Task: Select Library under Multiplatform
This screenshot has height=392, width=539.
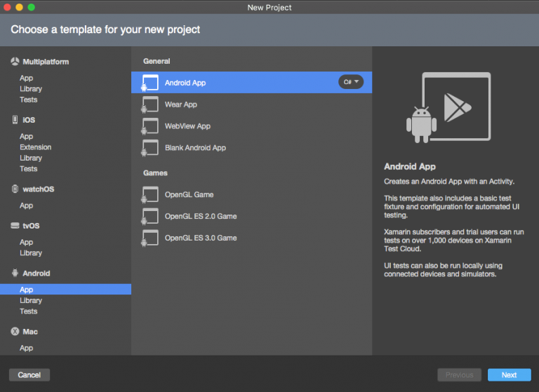Action: tap(31, 88)
